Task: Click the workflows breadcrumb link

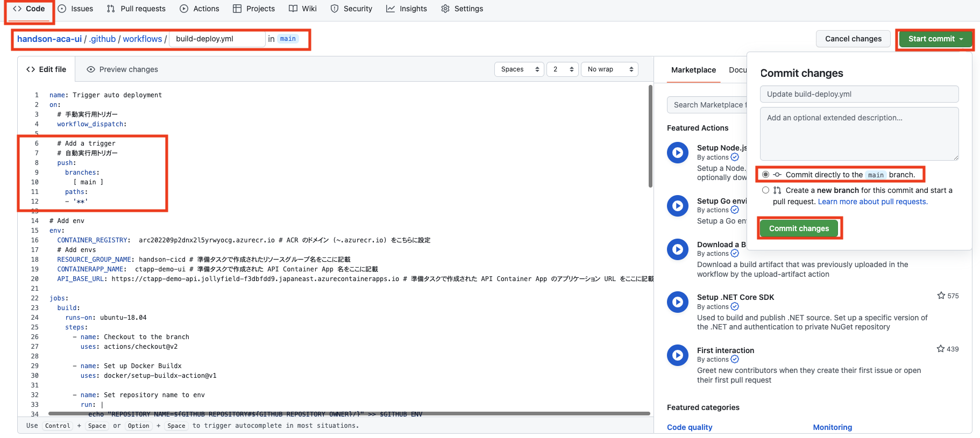Action: point(143,39)
